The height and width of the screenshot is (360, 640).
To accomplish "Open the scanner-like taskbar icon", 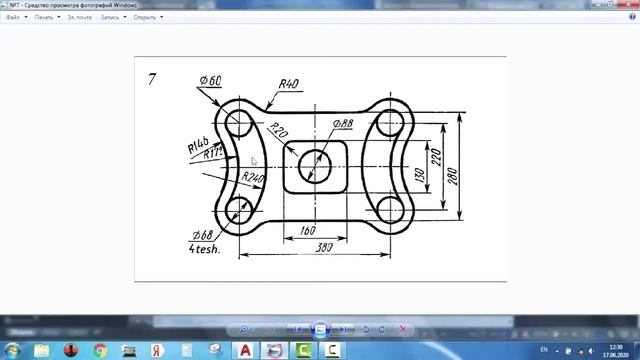I will coord(129,351).
